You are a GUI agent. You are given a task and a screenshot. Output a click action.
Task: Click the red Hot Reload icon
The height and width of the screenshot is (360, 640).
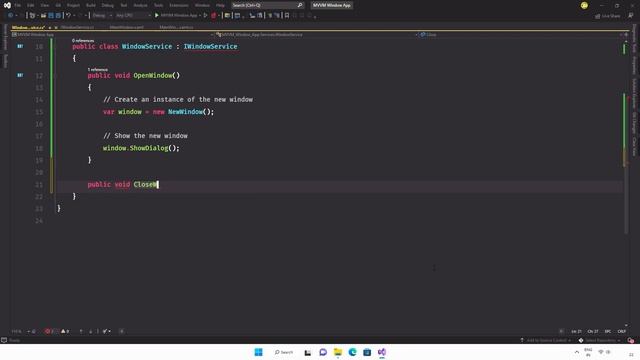click(x=213, y=16)
